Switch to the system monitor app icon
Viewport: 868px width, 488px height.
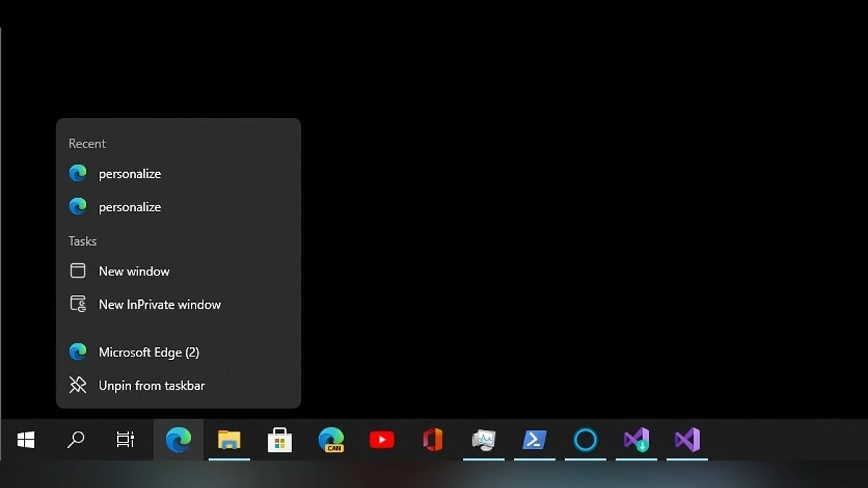[x=483, y=440]
